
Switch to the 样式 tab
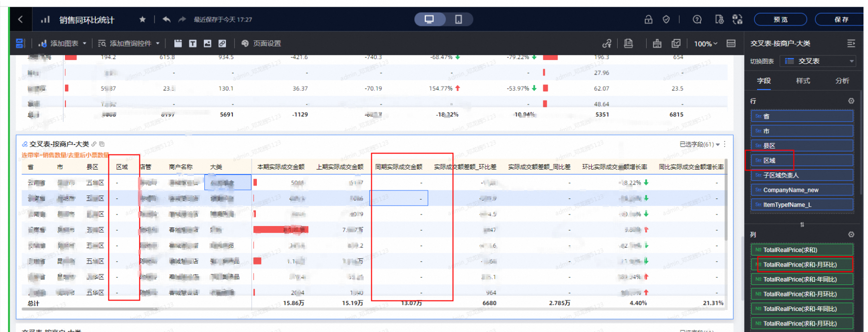pyautogui.click(x=803, y=80)
